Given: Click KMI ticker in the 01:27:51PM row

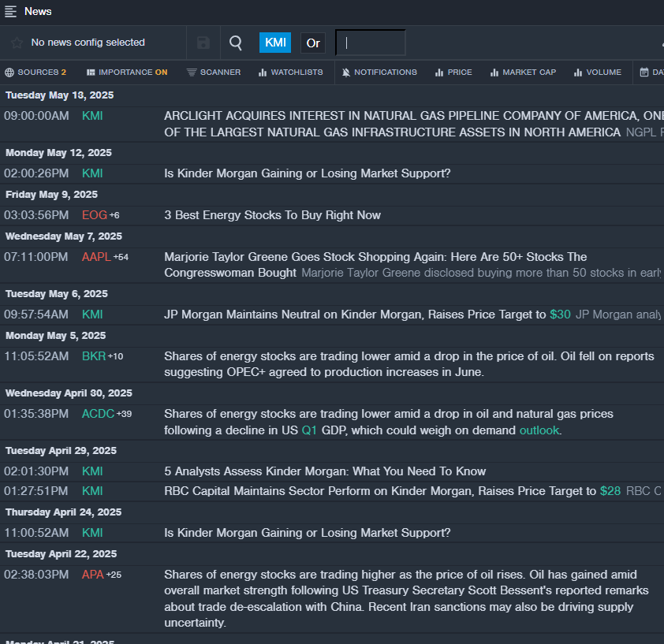Looking at the screenshot, I should [92, 491].
